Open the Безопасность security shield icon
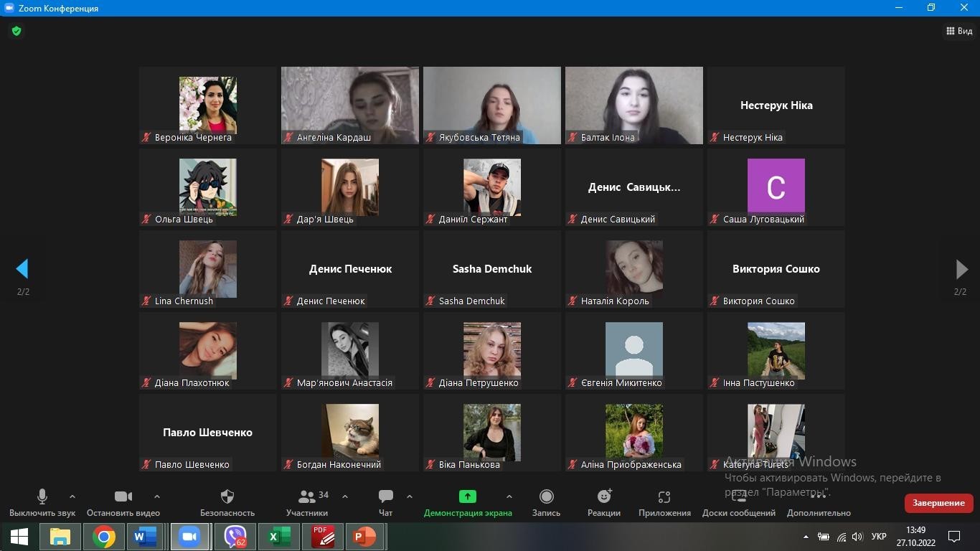 (x=227, y=496)
